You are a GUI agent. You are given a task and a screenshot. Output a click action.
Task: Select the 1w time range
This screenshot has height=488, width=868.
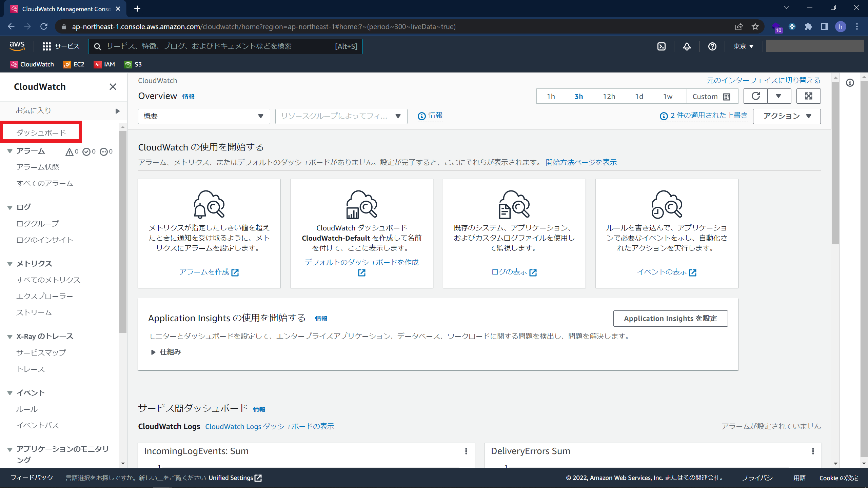coord(668,97)
